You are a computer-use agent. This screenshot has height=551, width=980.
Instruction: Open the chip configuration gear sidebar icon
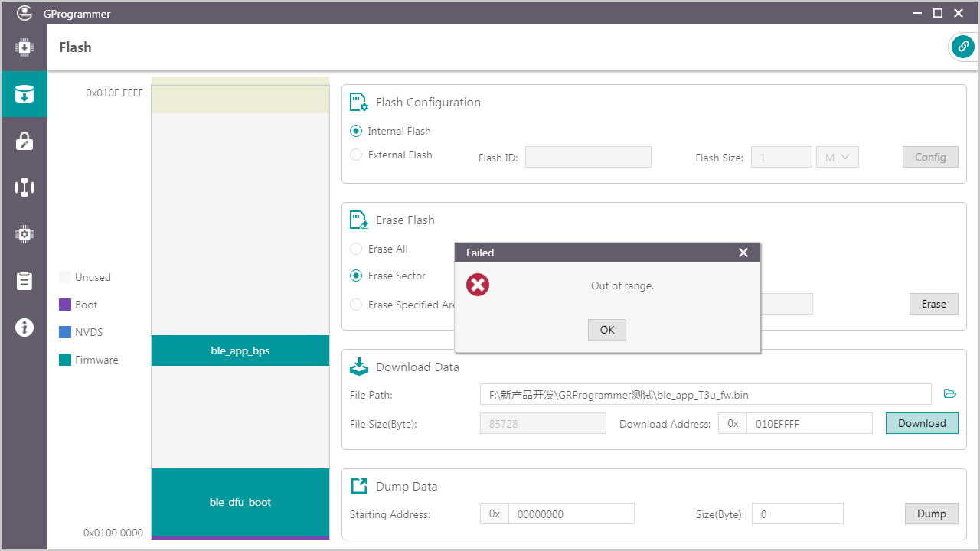coord(24,234)
